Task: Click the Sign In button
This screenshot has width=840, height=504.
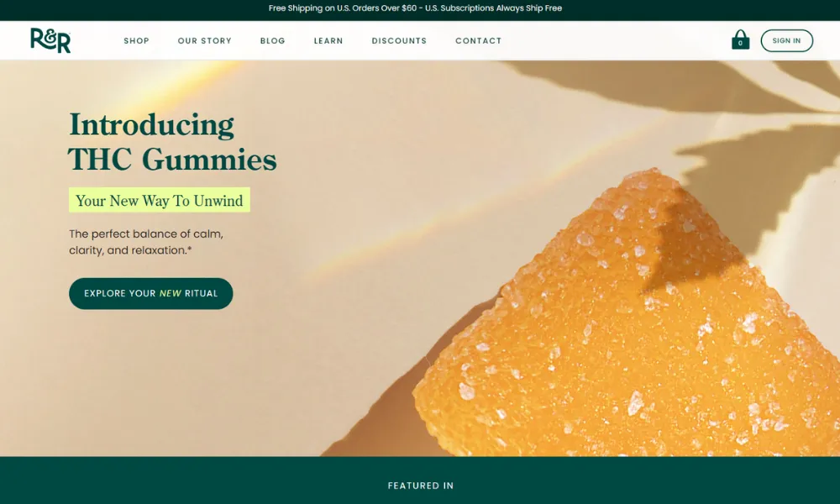Action: click(x=786, y=40)
